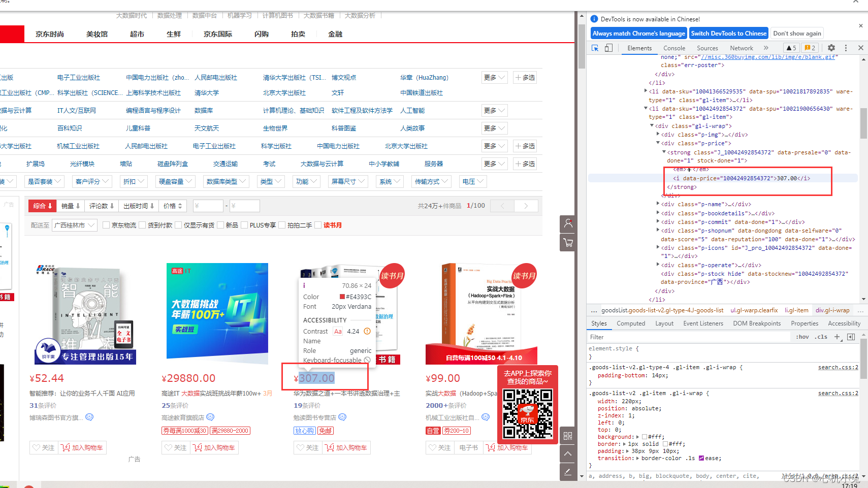Open the 实战大数据 book cover thumbnail
This screenshot has height=488, width=868.
(481, 313)
